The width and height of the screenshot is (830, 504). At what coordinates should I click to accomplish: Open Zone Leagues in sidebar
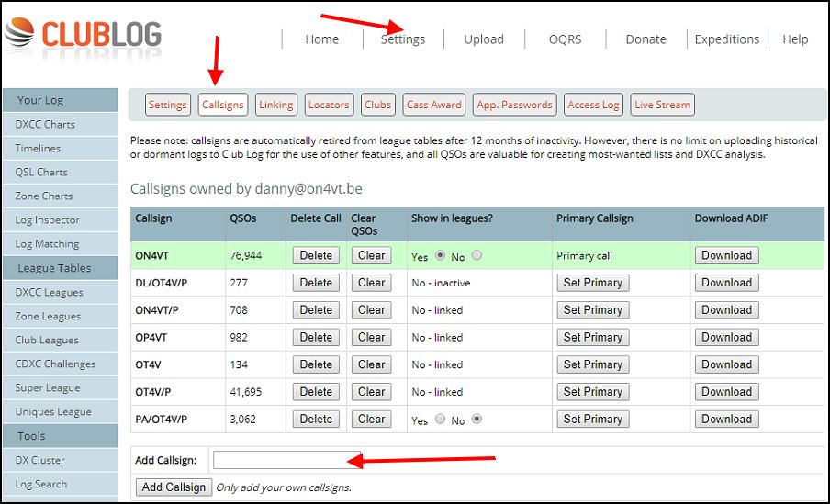click(x=60, y=316)
